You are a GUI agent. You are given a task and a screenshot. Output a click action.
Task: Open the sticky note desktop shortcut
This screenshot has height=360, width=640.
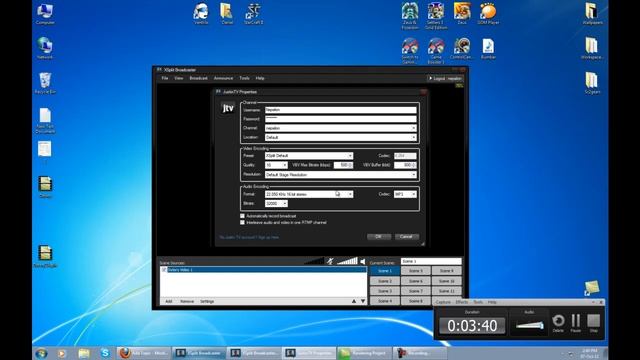(x=591, y=288)
